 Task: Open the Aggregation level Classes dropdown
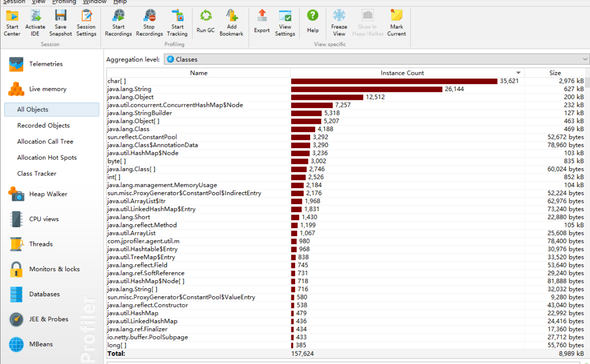tap(377, 59)
